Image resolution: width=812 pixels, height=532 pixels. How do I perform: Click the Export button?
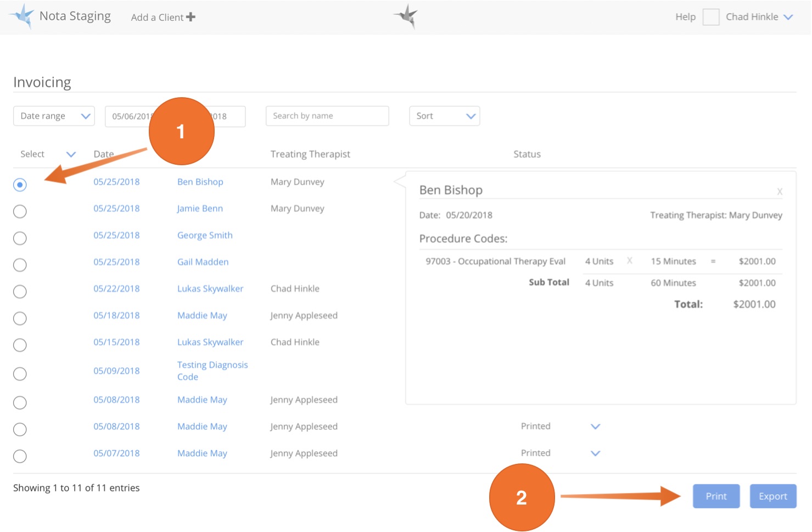773,496
